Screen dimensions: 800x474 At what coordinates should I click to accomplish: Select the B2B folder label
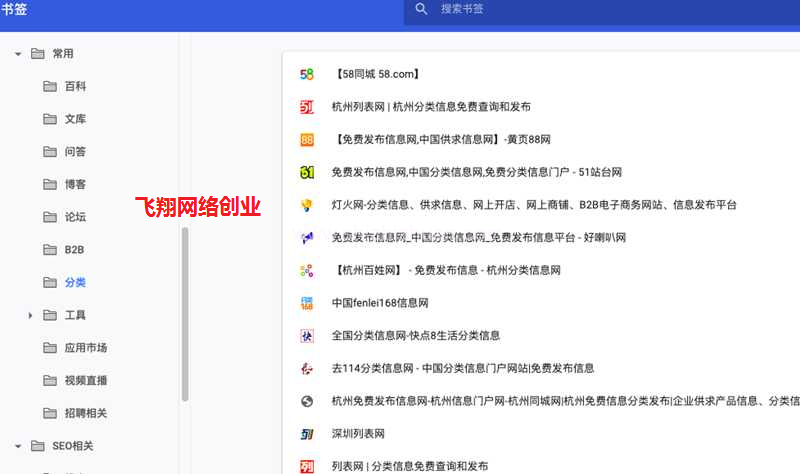tap(74, 250)
